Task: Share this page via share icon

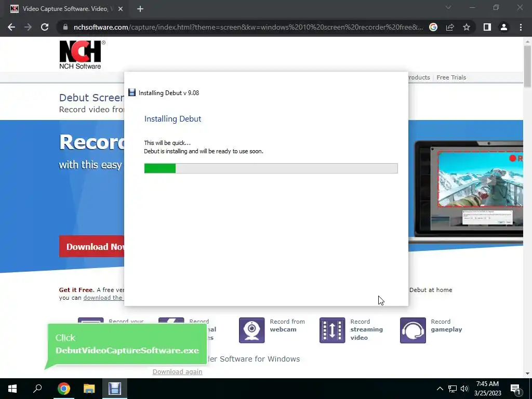Action: point(450,27)
